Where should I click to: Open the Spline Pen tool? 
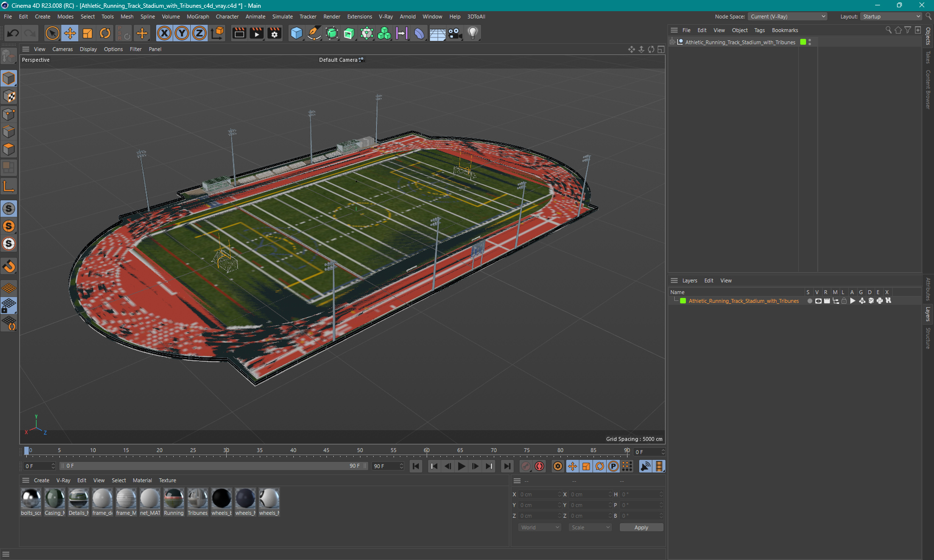(x=314, y=33)
